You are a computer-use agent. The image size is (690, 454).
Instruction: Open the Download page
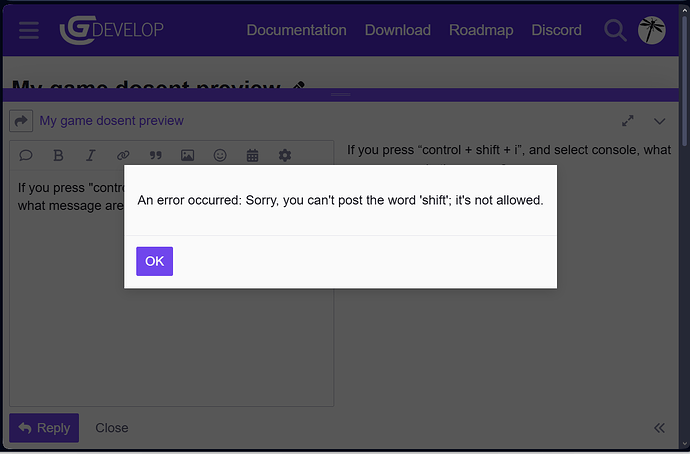(x=397, y=30)
